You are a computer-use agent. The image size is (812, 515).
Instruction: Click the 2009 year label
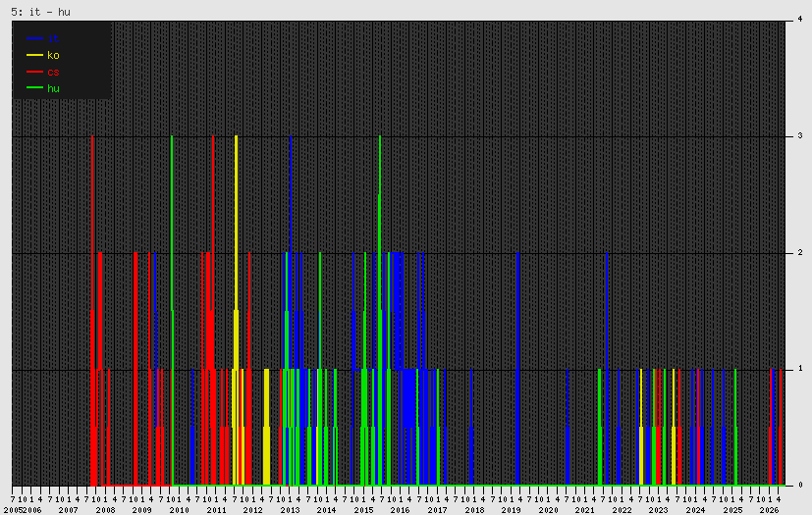click(x=142, y=510)
